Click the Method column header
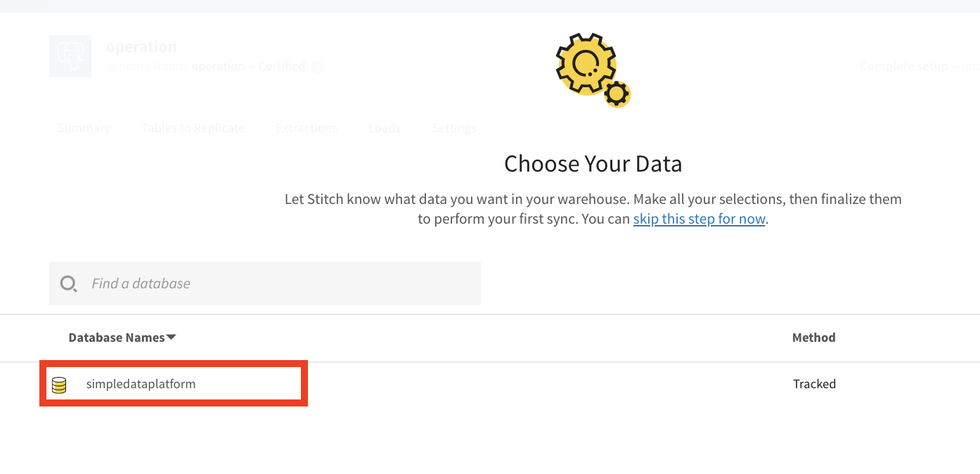 (x=813, y=338)
